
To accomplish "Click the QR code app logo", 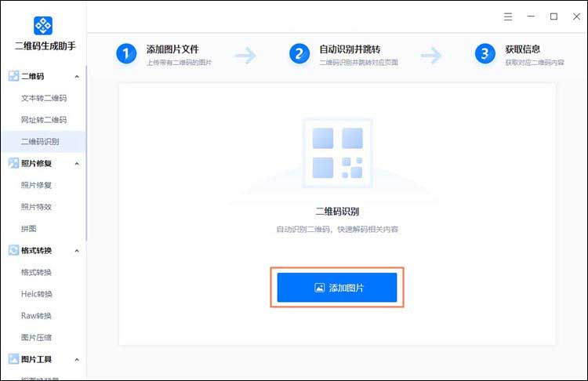I will tap(43, 26).
